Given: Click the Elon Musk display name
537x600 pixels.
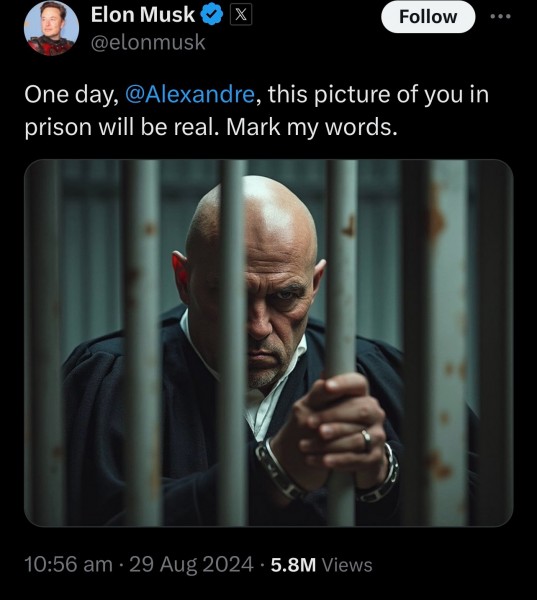Looking at the screenshot, I should coord(143,15).
